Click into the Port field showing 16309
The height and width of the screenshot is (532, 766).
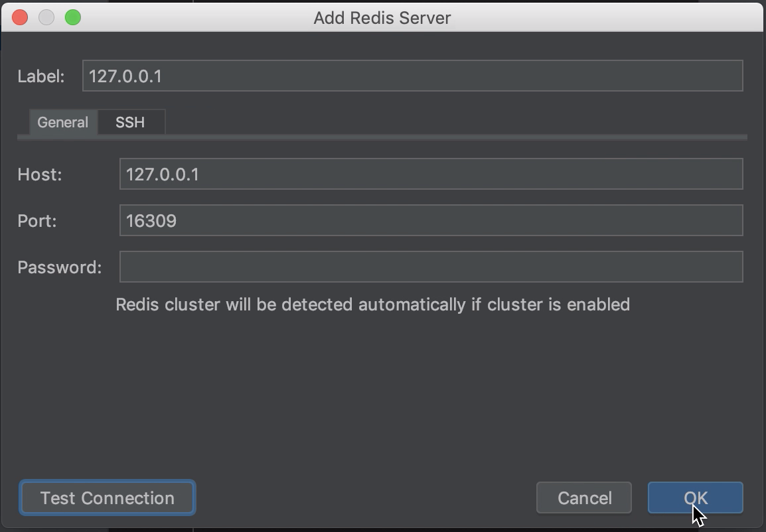431,220
